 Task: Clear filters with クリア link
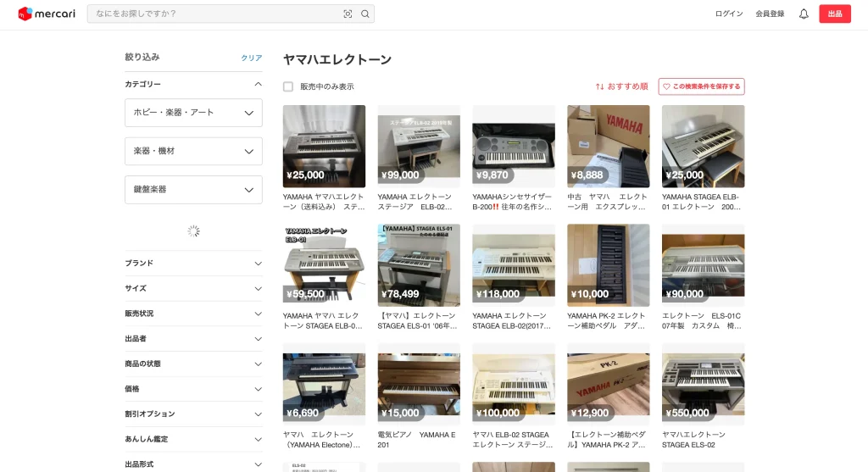251,58
